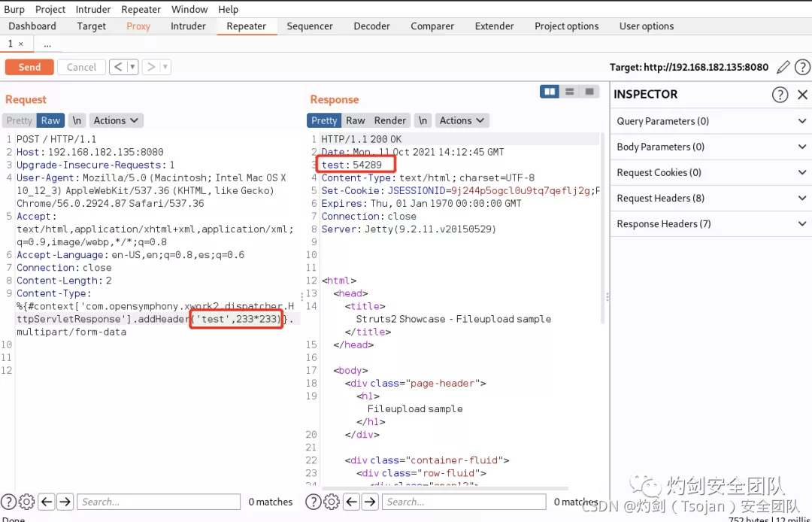Open Response search settings gear
812x522 pixels.
coord(332,501)
